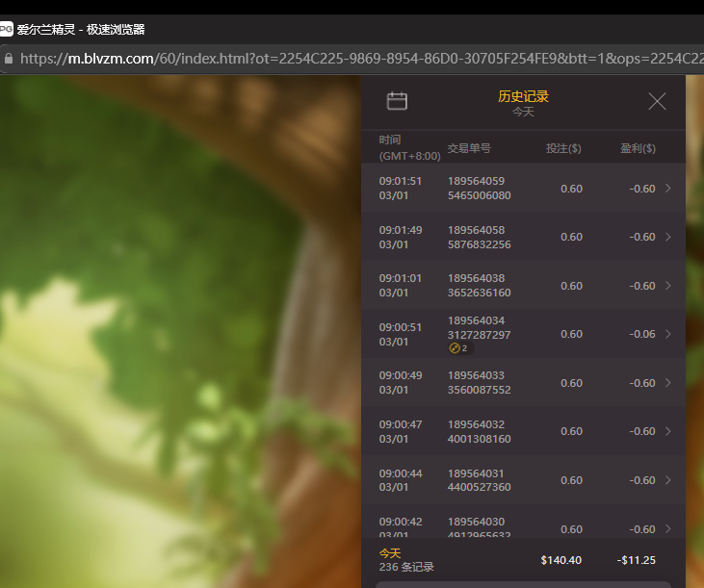Image resolution: width=704 pixels, height=588 pixels.
Task: Open chevron for the 09:00:44 record
Action: (x=668, y=480)
